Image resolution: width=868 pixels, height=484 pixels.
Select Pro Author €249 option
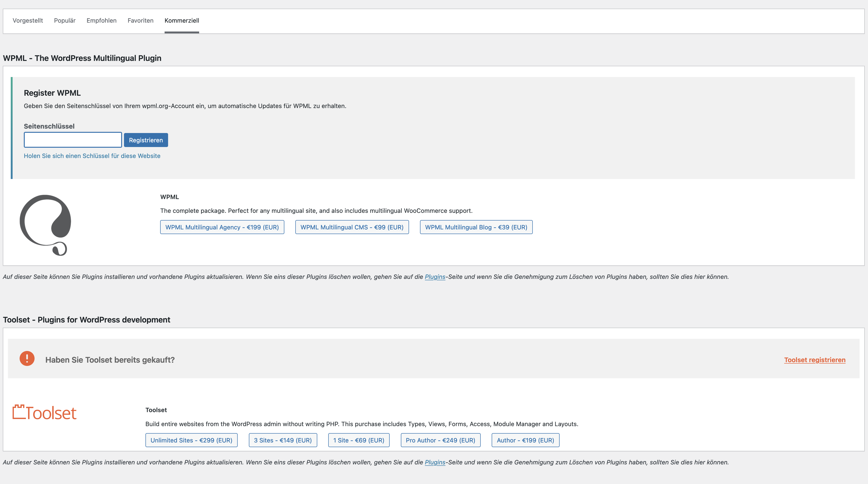click(x=440, y=440)
